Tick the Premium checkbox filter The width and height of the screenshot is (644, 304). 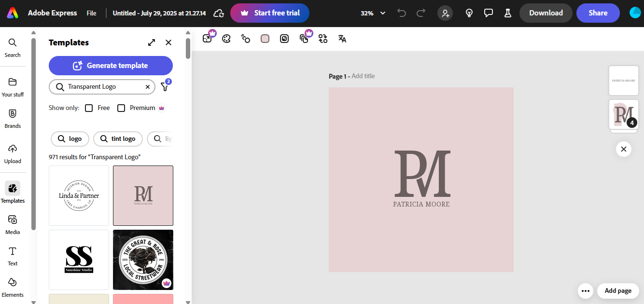pyautogui.click(x=121, y=108)
